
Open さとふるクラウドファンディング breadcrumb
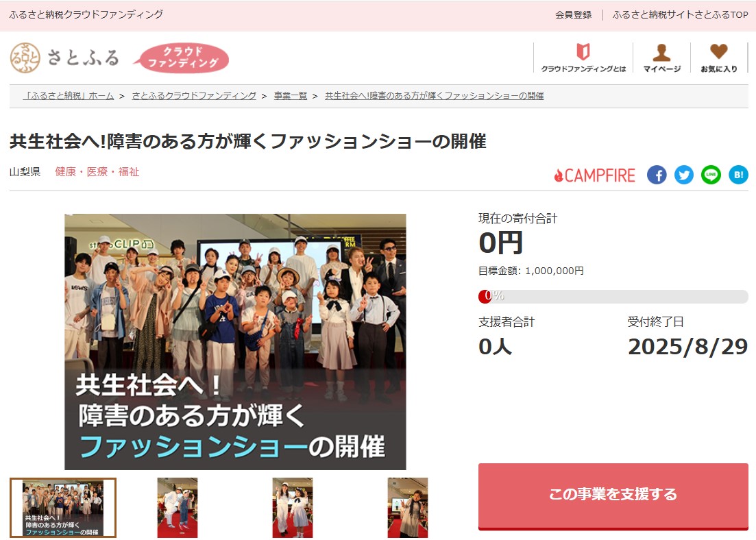pyautogui.click(x=194, y=96)
